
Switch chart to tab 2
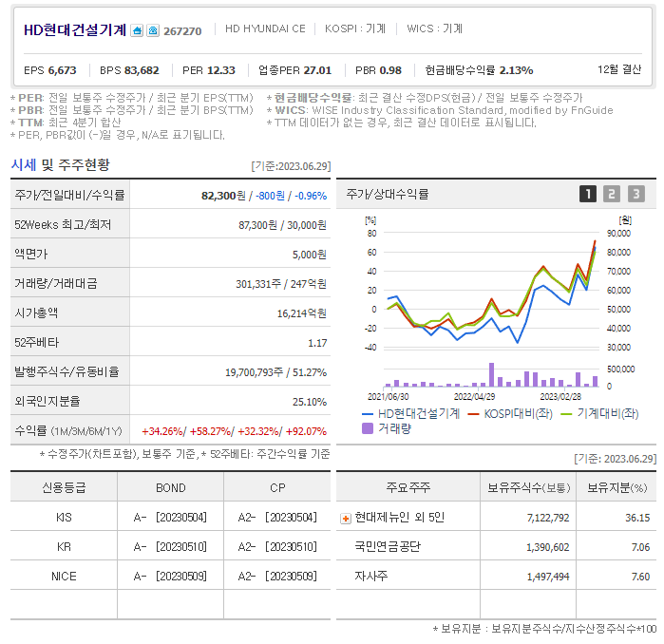tap(612, 194)
